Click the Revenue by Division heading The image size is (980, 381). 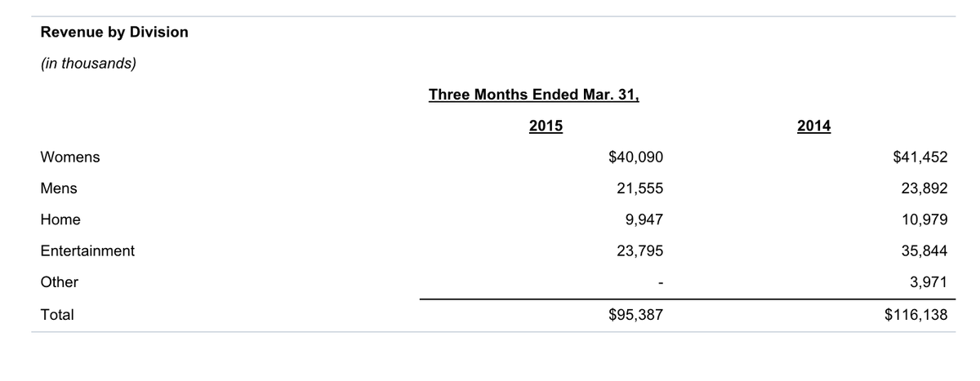point(114,33)
